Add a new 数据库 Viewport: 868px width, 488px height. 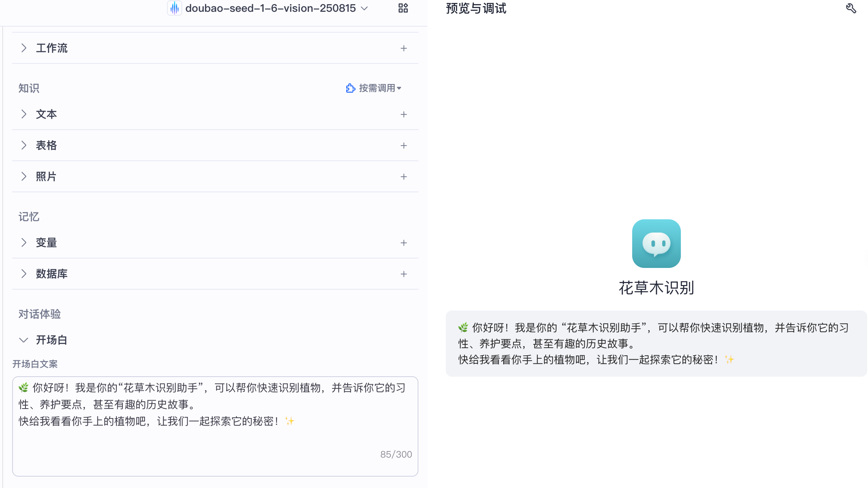[x=404, y=274]
